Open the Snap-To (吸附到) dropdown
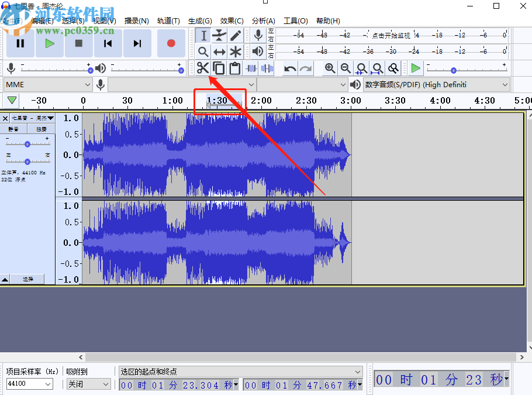 [88, 384]
